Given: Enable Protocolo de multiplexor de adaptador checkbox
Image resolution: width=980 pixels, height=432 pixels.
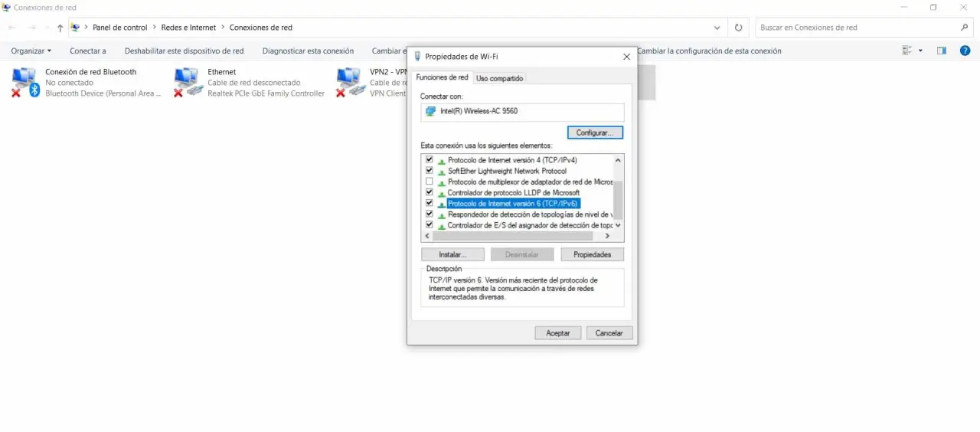Looking at the screenshot, I should coord(430,182).
